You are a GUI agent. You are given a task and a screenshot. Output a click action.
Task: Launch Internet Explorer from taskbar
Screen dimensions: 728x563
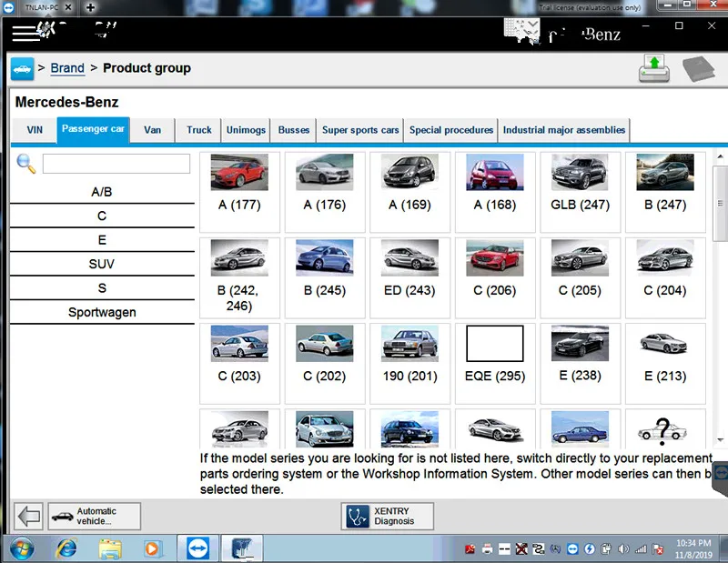66,548
